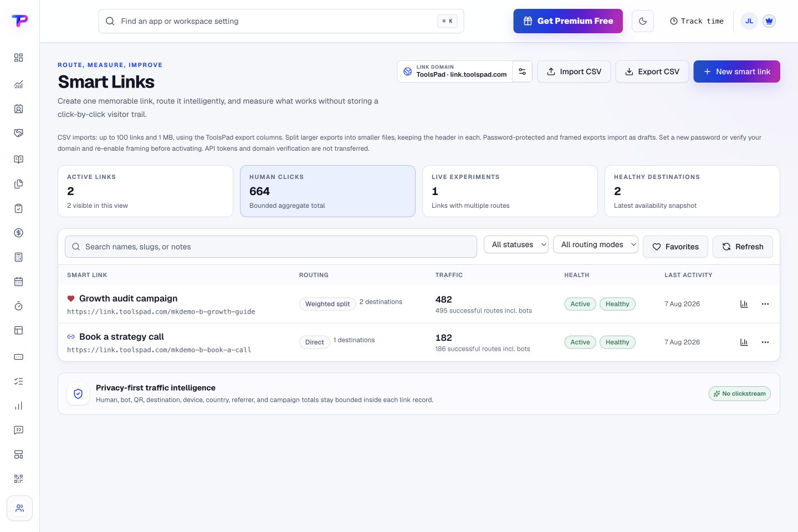This screenshot has height=532, width=798.
Task: Click the privacy shield icon
Action: [78, 393]
